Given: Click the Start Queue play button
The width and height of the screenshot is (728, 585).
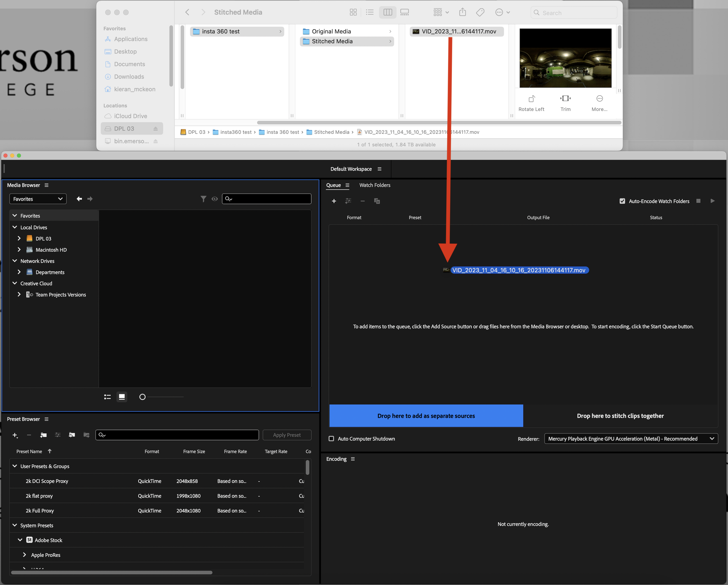Looking at the screenshot, I should pos(713,201).
